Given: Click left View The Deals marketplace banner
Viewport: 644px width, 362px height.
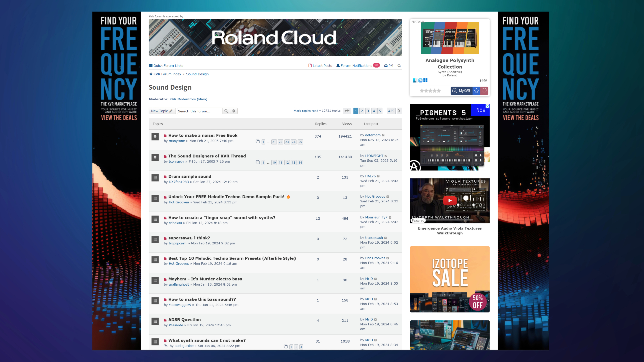Looking at the screenshot, I should (119, 118).
